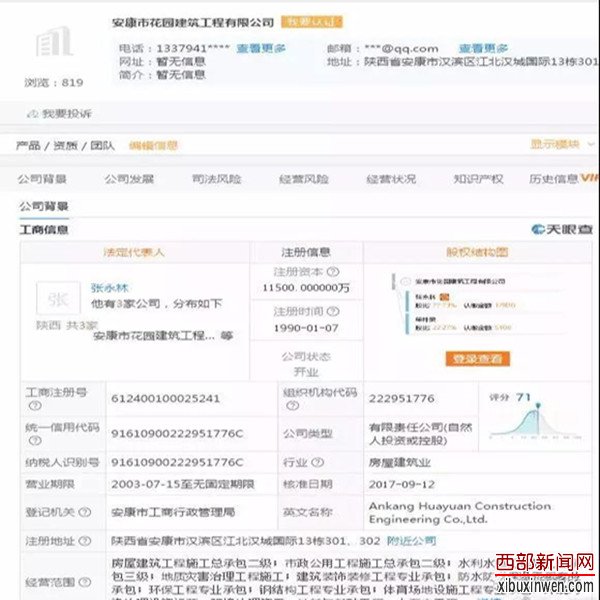Screen dimensions: 600x600
Task: Click the 房屋建筑业 industry value
Action: 400,463
